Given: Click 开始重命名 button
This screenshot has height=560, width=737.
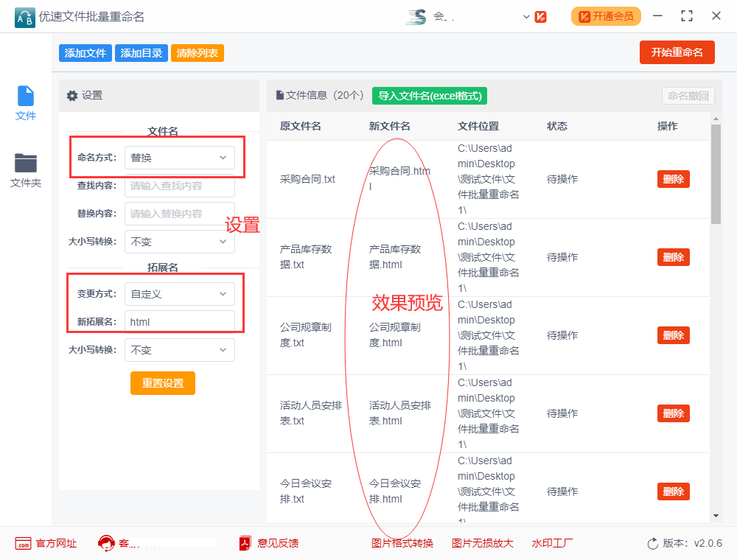Looking at the screenshot, I should pos(677,52).
